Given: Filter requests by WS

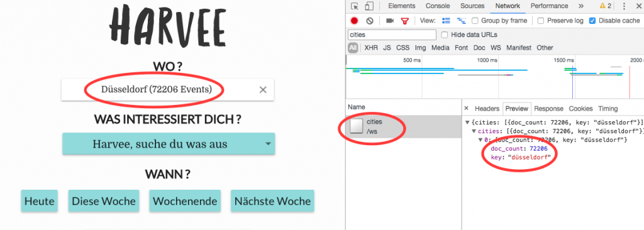Looking at the screenshot, I should pyautogui.click(x=496, y=48).
